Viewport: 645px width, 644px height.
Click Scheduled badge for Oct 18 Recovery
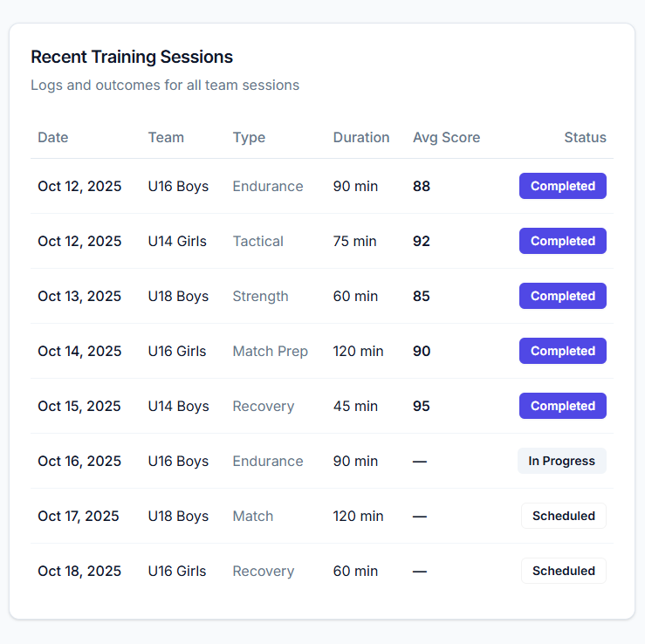[x=564, y=571]
